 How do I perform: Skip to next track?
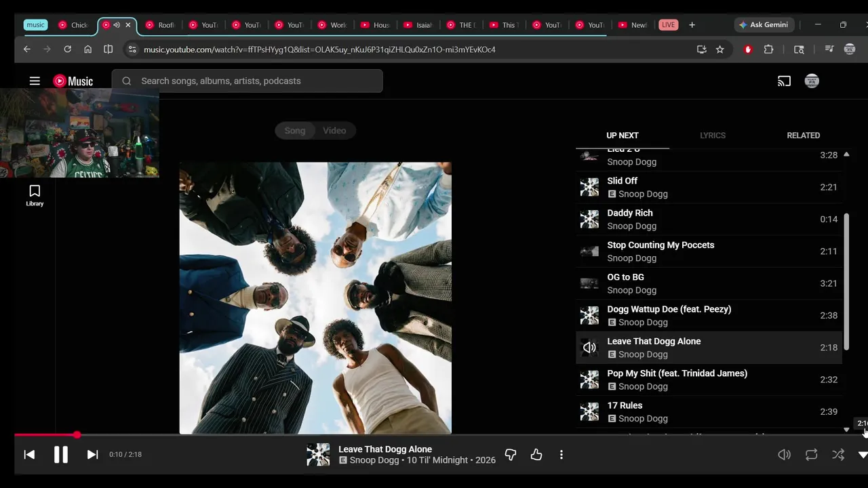92,455
